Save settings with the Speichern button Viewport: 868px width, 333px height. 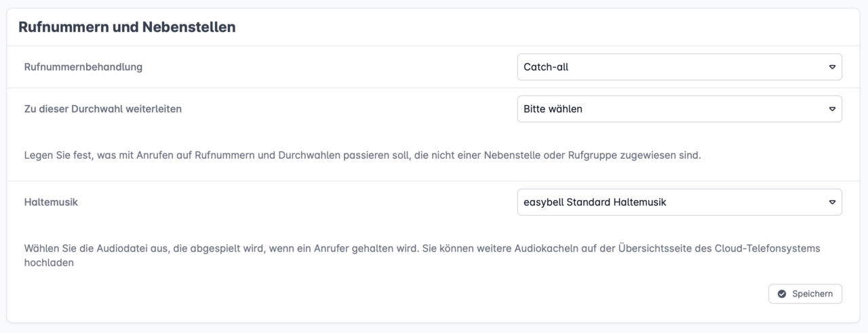tap(805, 294)
